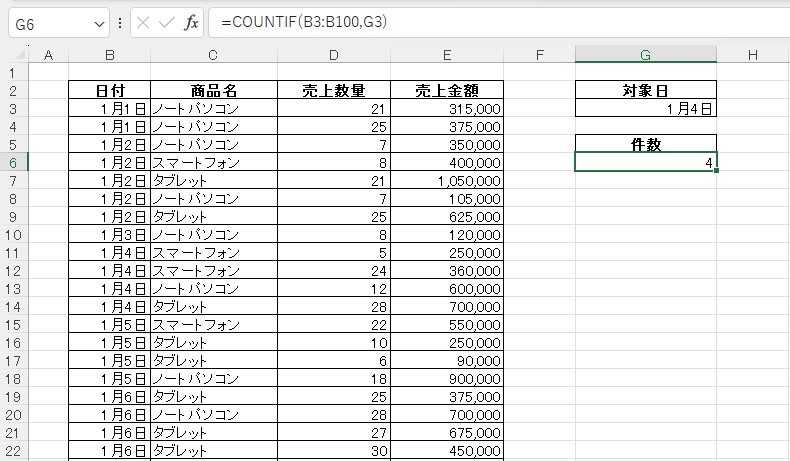Image resolution: width=790 pixels, height=461 pixels.
Task: Click the amount cell 105,000
Action: (447, 199)
